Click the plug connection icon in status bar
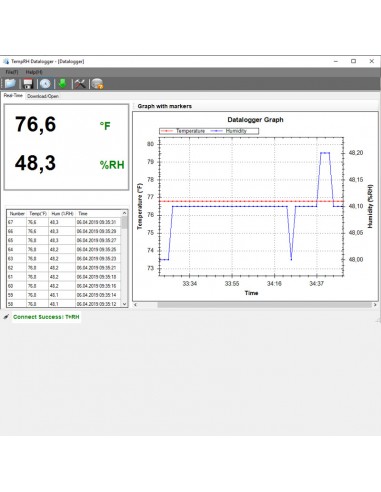The height and width of the screenshot is (492, 381). [6, 317]
